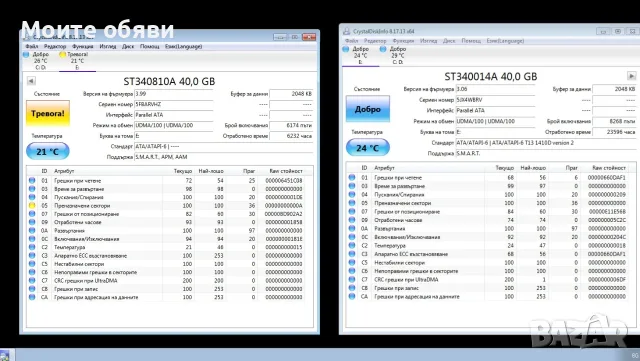Viewport: 640px width, 361px height.
Task: Click the blue Добро health status button
Action: (368, 109)
